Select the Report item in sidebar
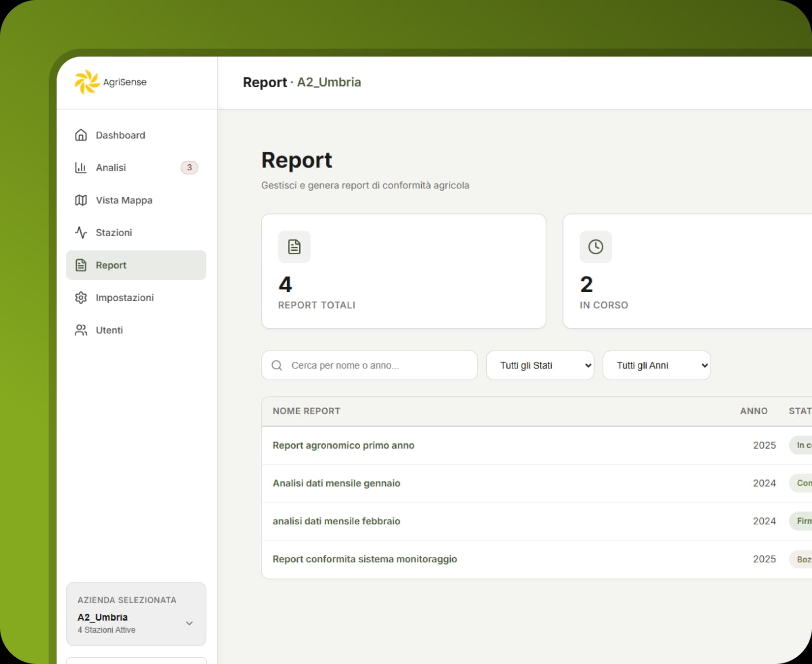 click(x=136, y=265)
